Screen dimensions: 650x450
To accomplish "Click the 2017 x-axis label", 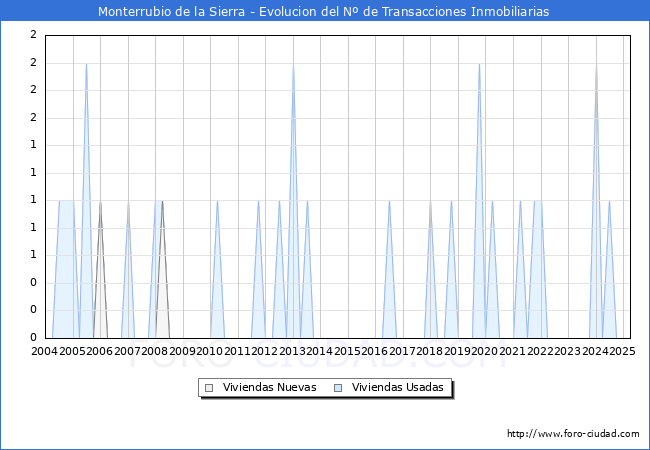I will [x=403, y=351].
